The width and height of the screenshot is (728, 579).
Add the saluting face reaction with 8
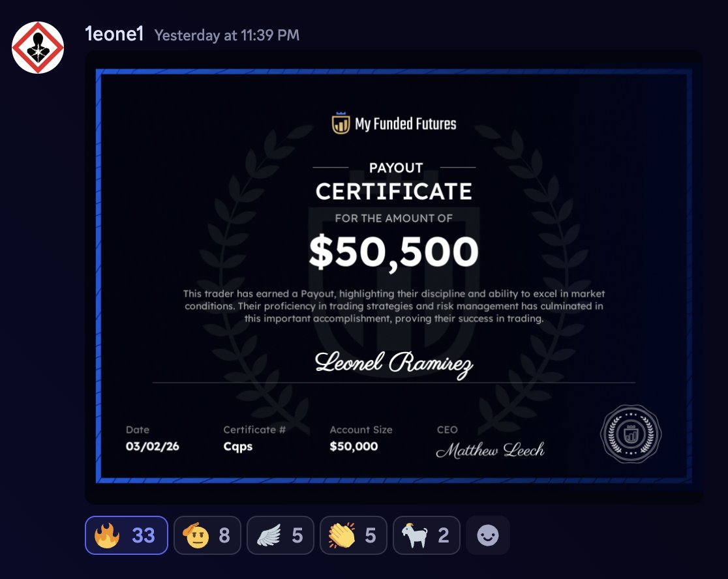(207, 535)
